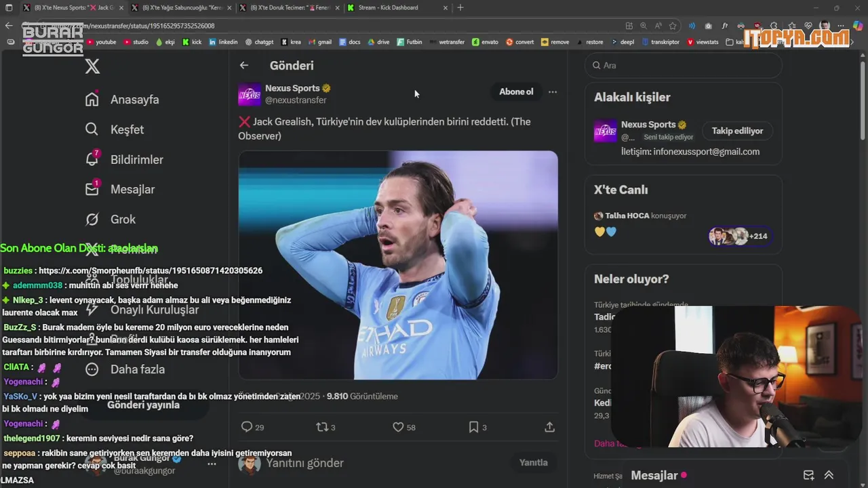The image size is (868, 488).
Task: Click the Ara search field
Action: click(x=684, y=66)
